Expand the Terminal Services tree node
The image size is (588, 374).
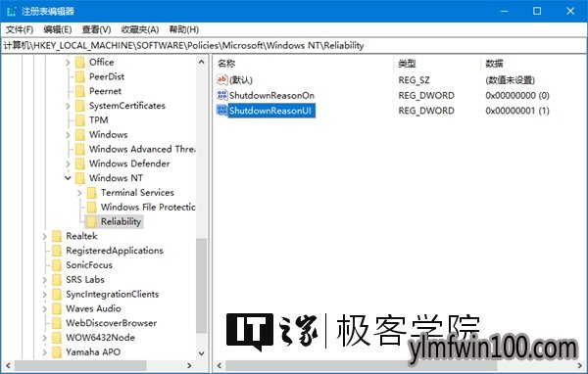tap(79, 193)
